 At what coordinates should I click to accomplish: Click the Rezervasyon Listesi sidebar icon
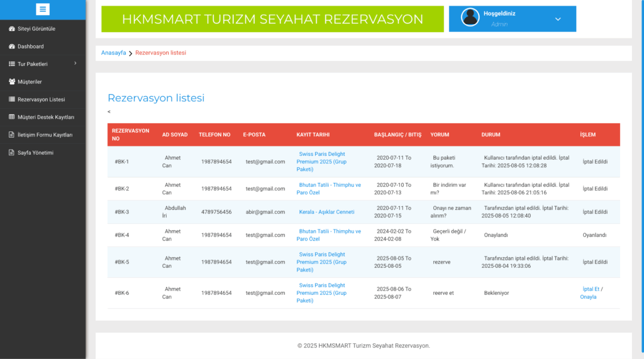(x=12, y=99)
